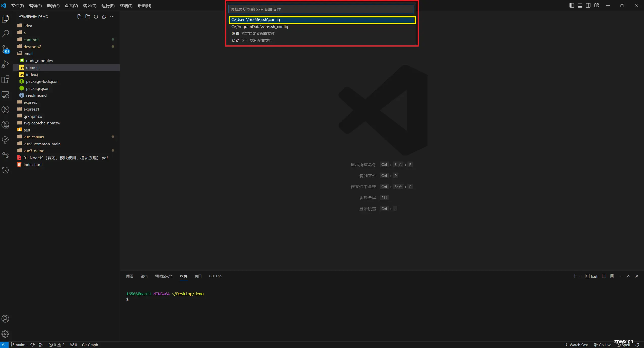The width and height of the screenshot is (644, 348).
Task: Open the Accounts menu icon
Action: click(x=5, y=319)
